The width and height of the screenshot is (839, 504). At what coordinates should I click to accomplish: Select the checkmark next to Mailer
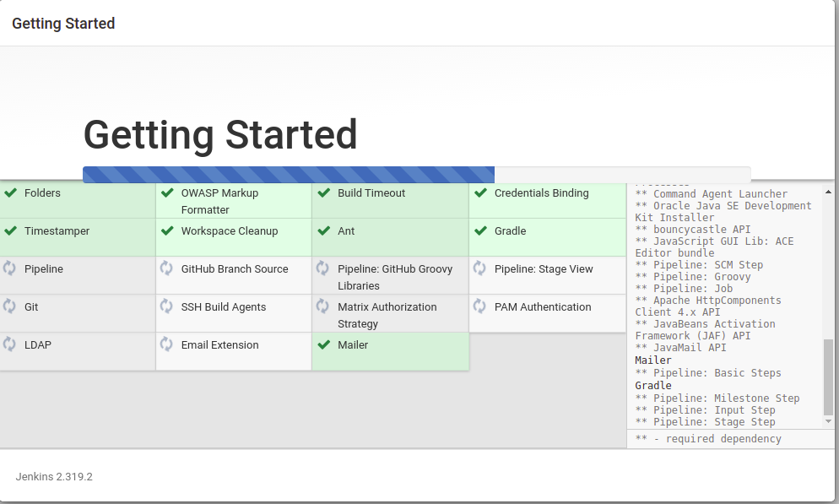(x=324, y=344)
